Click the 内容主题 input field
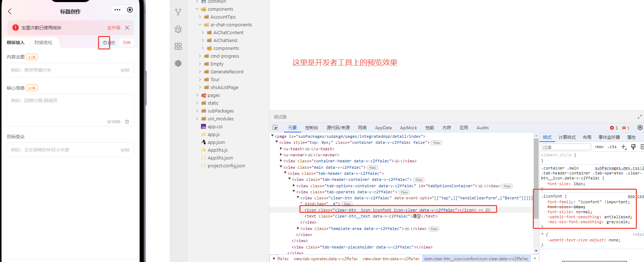The width and height of the screenshot is (644, 262). click(x=71, y=70)
